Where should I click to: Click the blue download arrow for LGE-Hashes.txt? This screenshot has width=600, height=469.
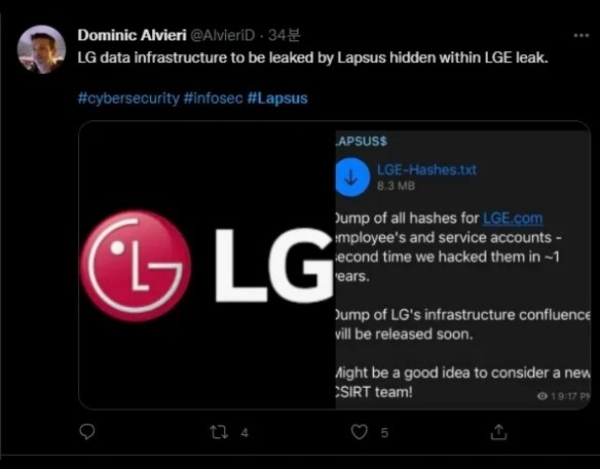click(351, 177)
